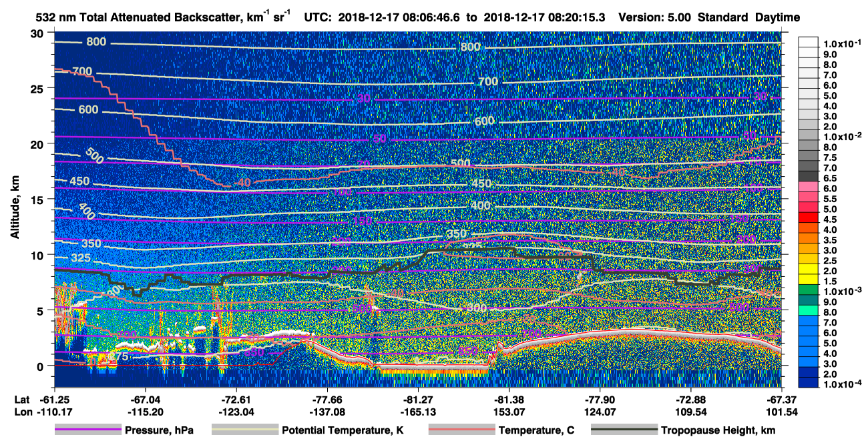Click the colorbar label 3.5
This screenshot has width=868, height=445.
(x=831, y=241)
